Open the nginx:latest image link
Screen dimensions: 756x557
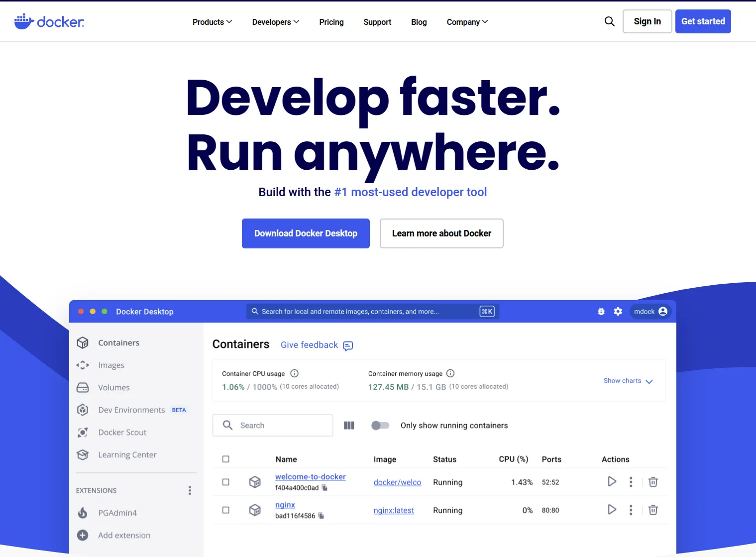394,510
